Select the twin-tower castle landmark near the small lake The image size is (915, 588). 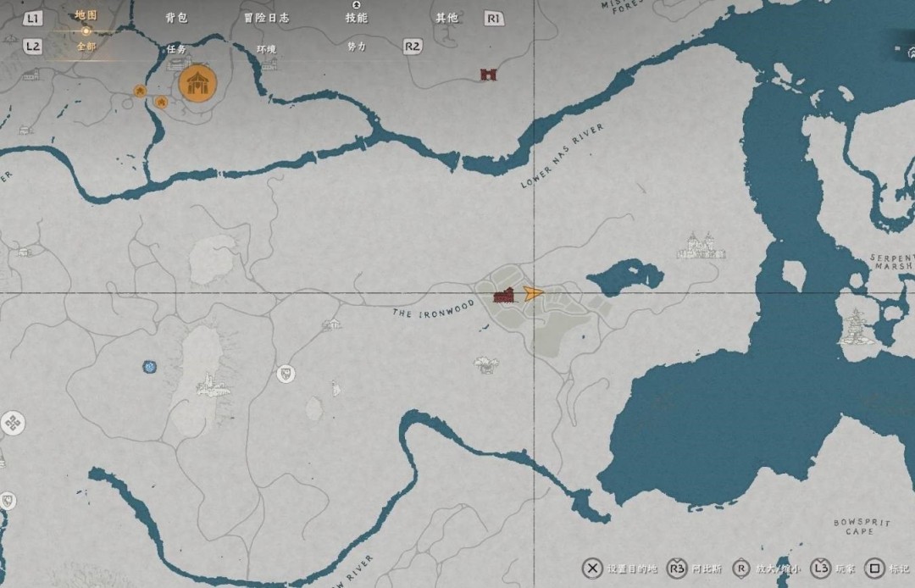(x=701, y=245)
